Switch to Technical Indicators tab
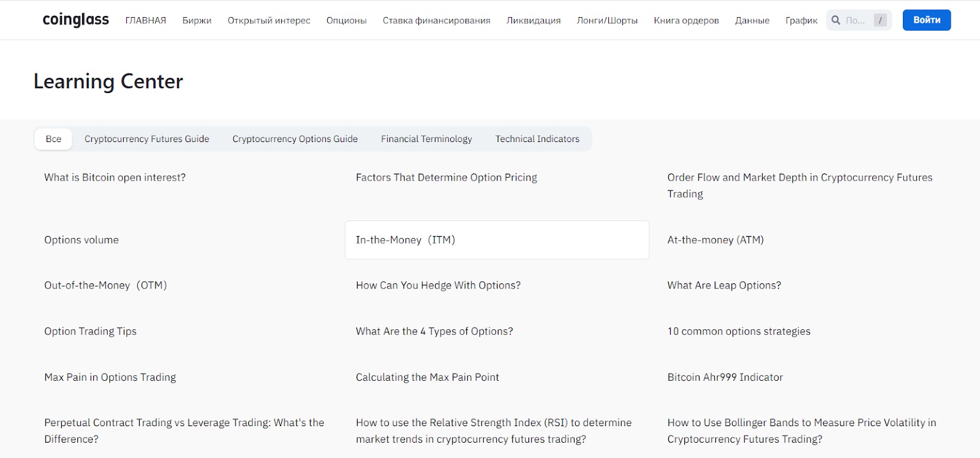 pyautogui.click(x=537, y=139)
